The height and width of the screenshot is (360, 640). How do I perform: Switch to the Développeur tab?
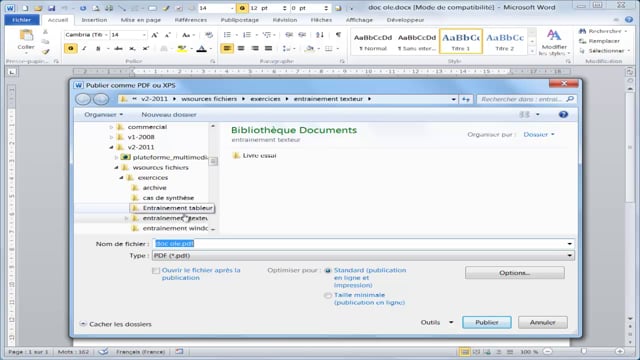(405, 20)
